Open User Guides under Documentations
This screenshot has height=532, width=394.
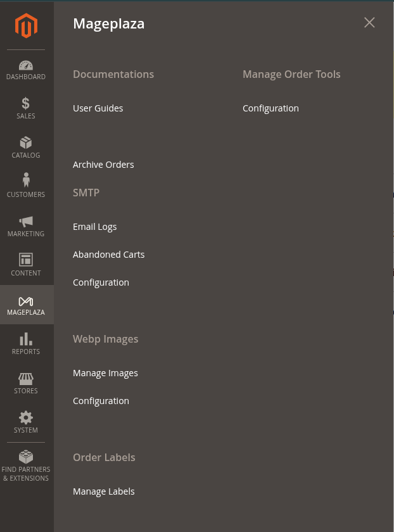[98, 108]
